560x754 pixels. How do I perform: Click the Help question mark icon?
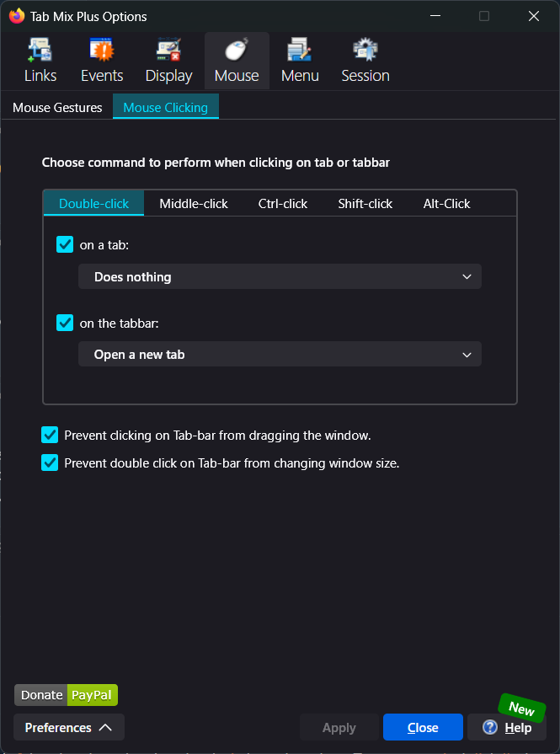click(490, 727)
